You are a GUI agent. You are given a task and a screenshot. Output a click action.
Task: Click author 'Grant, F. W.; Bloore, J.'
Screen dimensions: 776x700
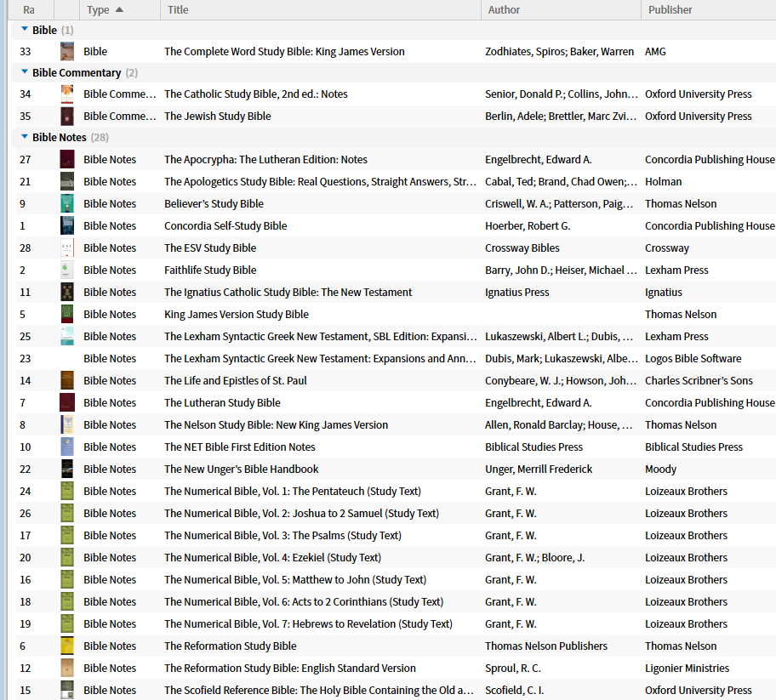pos(535,557)
